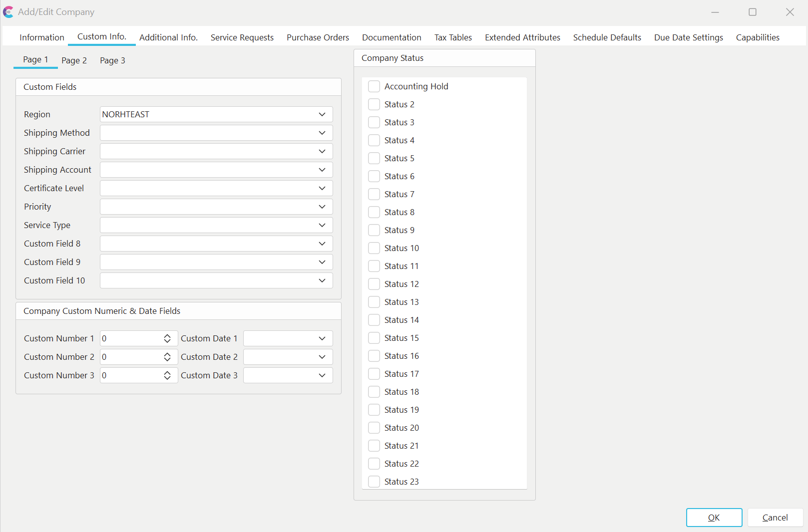The width and height of the screenshot is (808, 532).
Task: Open the Priority dropdown list
Action: (x=322, y=207)
